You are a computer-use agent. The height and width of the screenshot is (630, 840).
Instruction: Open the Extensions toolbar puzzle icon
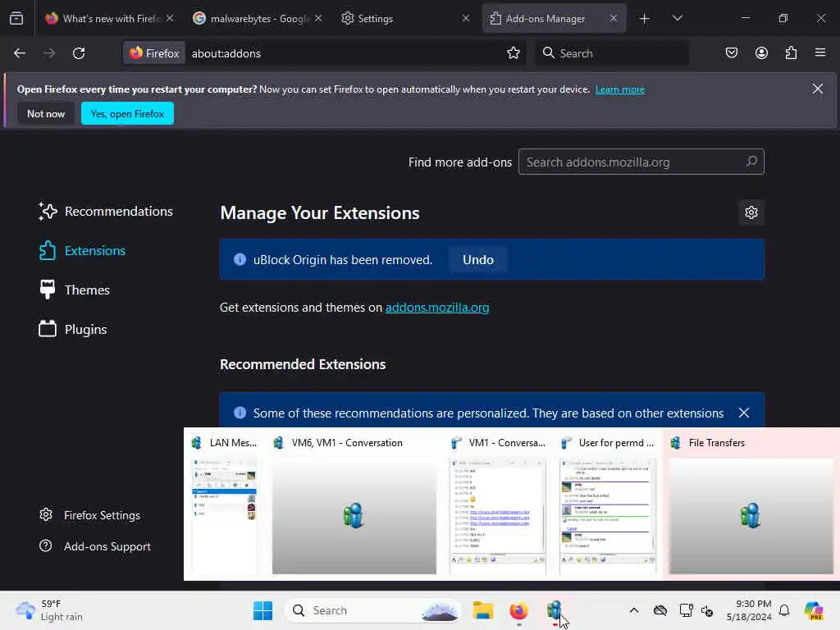click(x=791, y=53)
